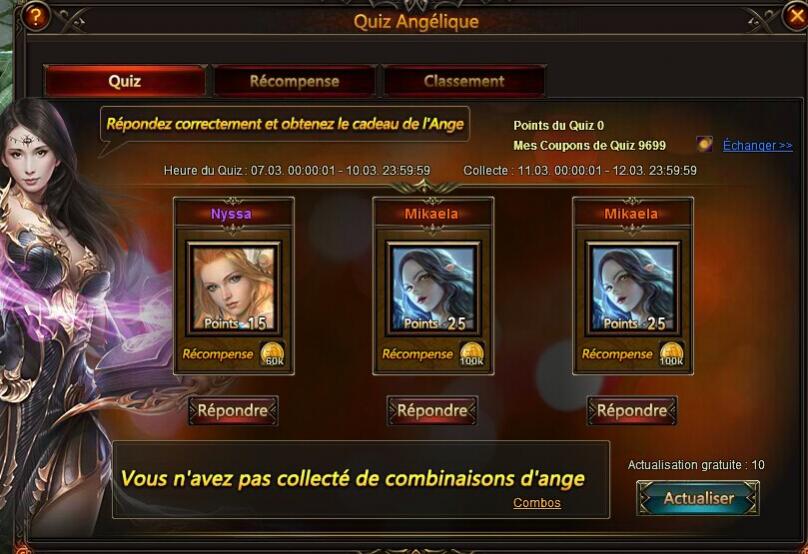Open the Classement tab

(464, 81)
